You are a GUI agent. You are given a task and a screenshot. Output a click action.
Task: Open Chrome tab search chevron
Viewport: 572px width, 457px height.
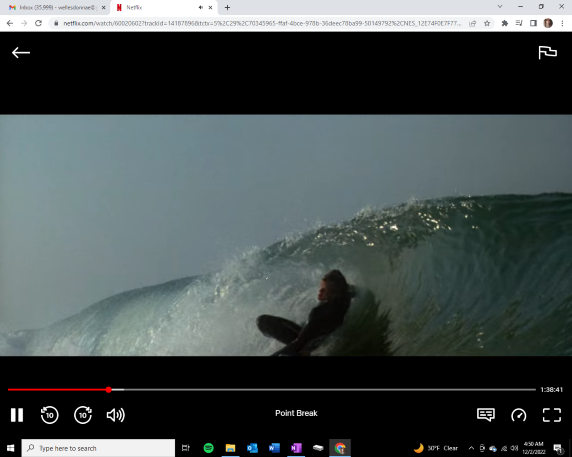(500, 7)
